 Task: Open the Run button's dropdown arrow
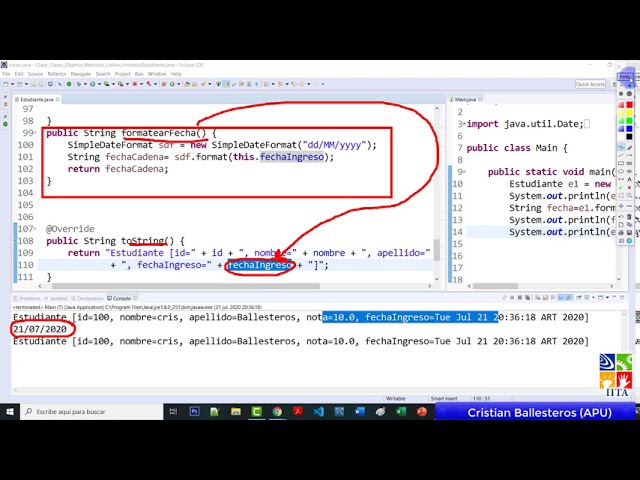click(x=99, y=84)
